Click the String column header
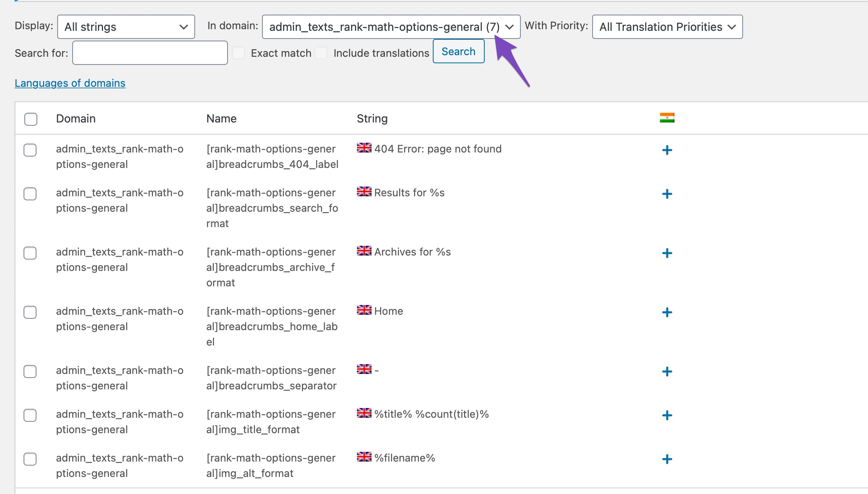Screen dimensions: 868x494 tap(372, 118)
